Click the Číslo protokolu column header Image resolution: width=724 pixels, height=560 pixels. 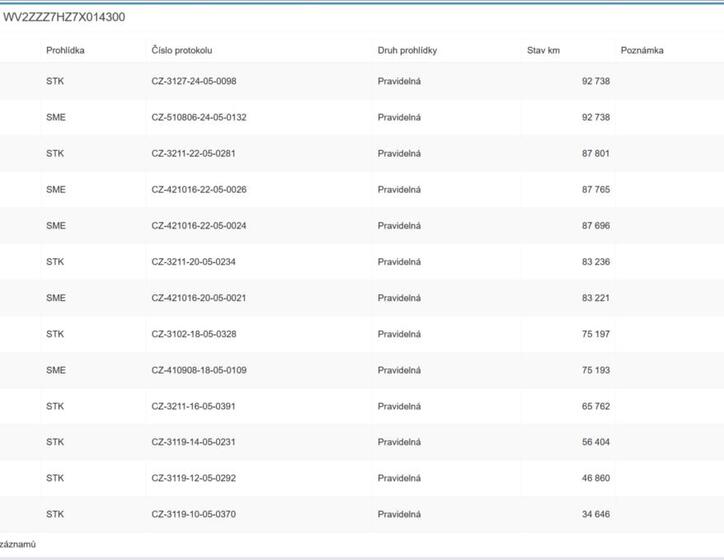click(182, 50)
